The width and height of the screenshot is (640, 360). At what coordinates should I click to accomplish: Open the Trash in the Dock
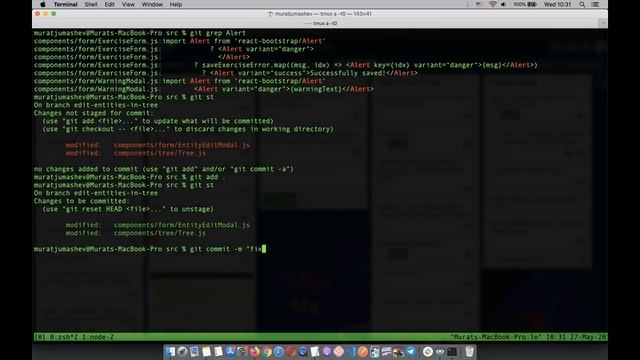click(x=469, y=351)
